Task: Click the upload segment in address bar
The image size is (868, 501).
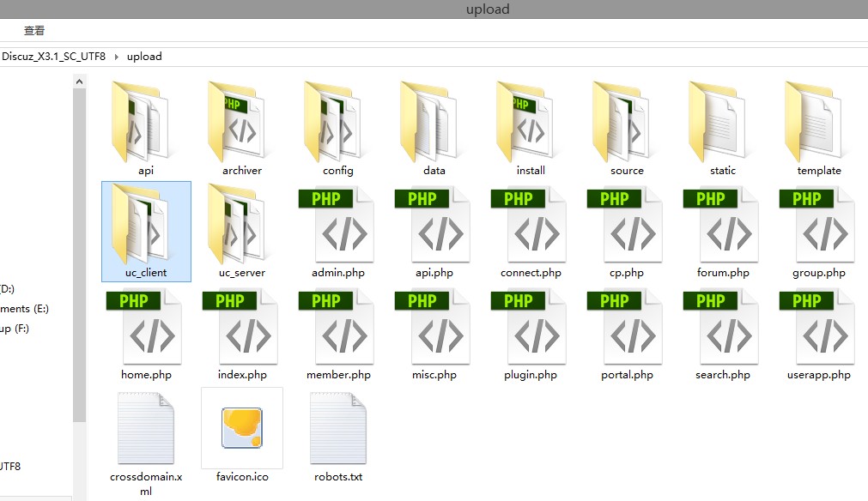Action: pyautogui.click(x=144, y=57)
